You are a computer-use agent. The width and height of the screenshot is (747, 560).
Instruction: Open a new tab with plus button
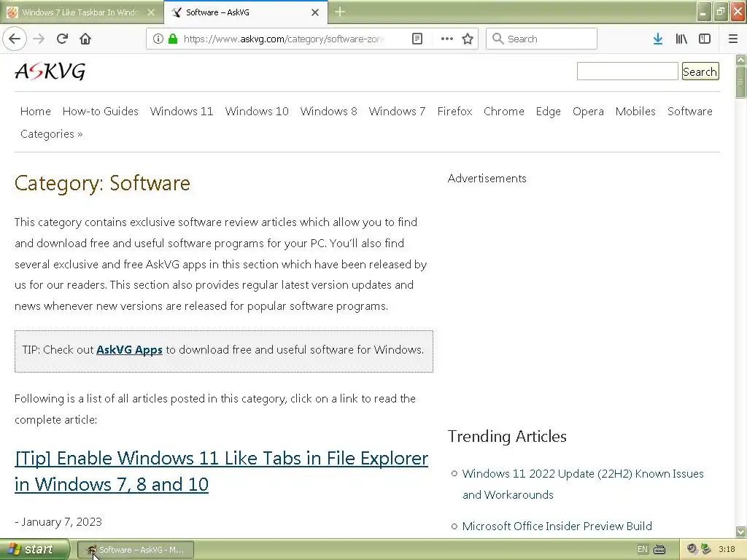[x=340, y=12]
